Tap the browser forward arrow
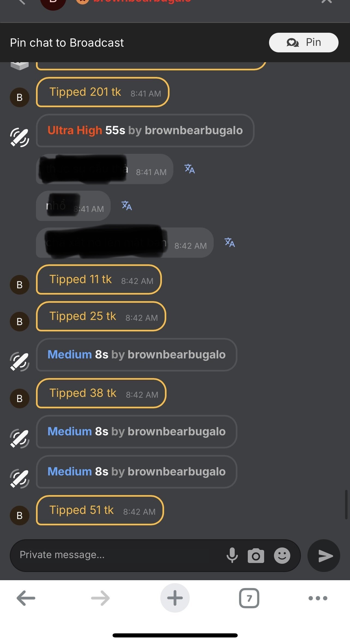Image resolution: width=350 pixels, height=644 pixels. pyautogui.click(x=100, y=598)
